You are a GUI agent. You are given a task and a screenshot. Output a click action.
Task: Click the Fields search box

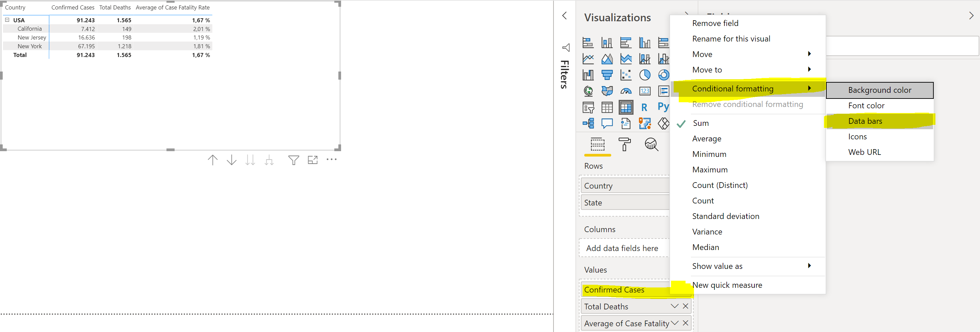pos(902,46)
